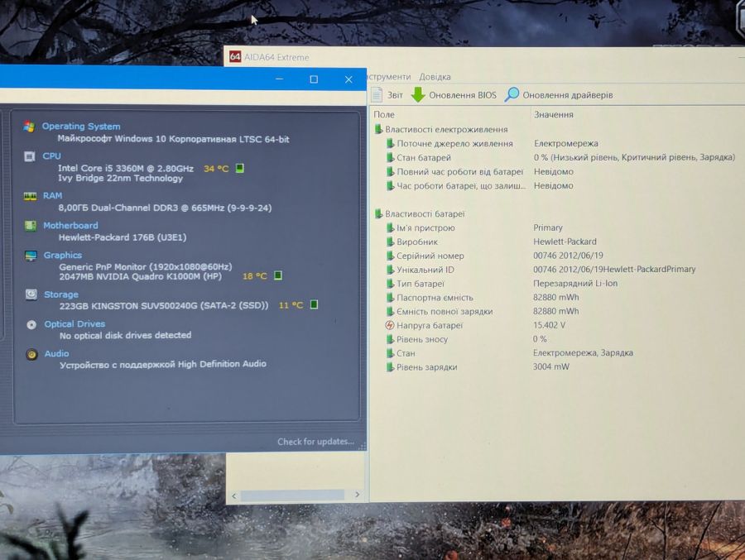Image resolution: width=745 pixels, height=560 pixels.
Task: Click the Hewlett-Packard 176B (U3E1) text
Action: click(x=123, y=237)
